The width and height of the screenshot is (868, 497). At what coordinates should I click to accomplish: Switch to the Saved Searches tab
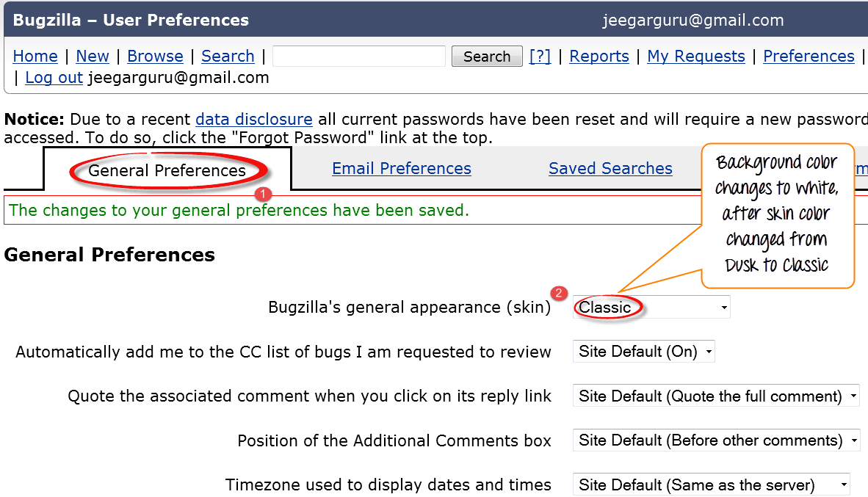610,169
